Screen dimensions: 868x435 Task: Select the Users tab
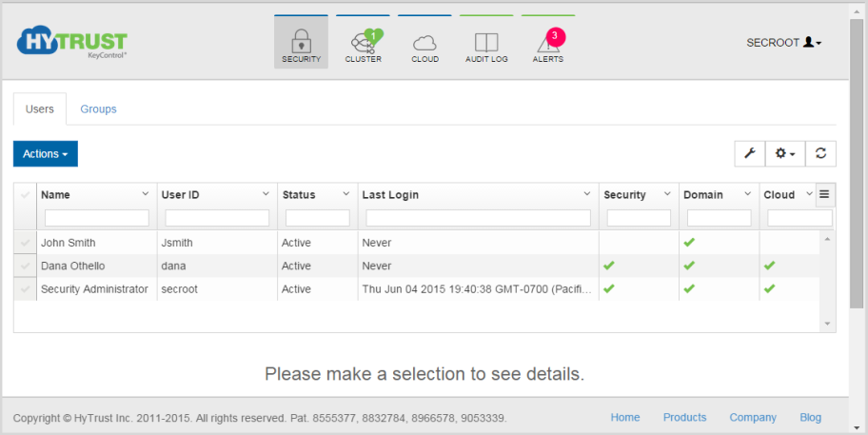(40, 109)
